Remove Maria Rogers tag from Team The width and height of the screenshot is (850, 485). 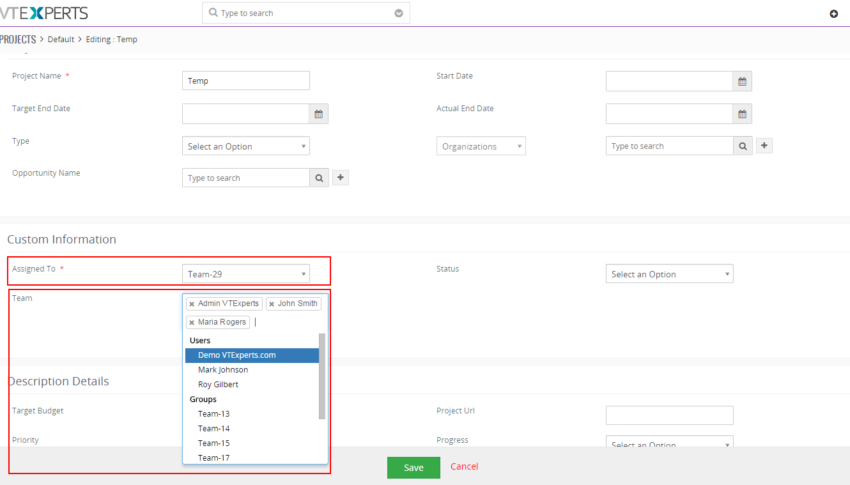[x=192, y=322]
